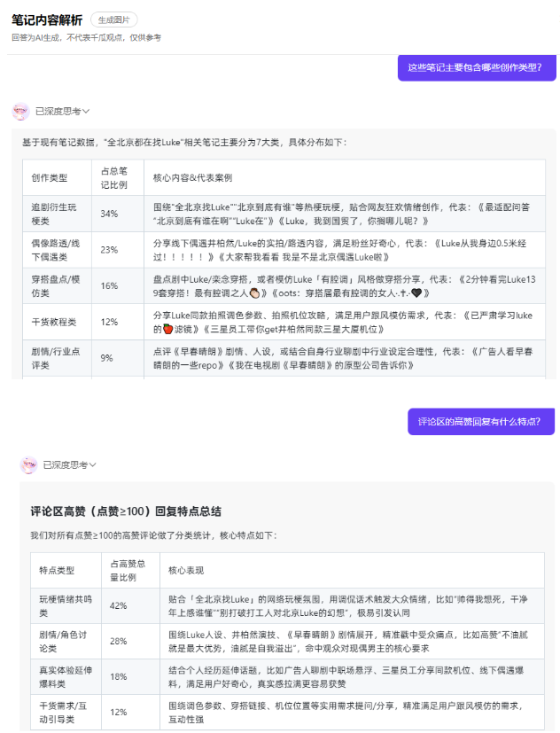Click the 评论区高赞回复特点总结 heading

click(x=126, y=511)
